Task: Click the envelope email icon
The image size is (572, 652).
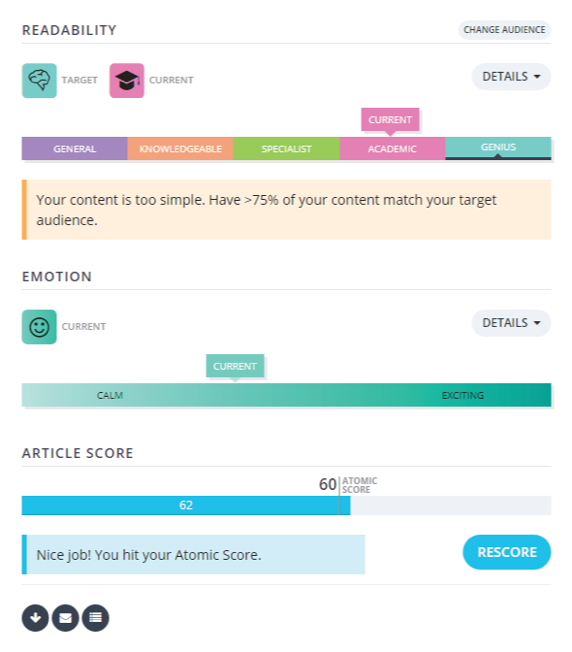Action: [65, 618]
